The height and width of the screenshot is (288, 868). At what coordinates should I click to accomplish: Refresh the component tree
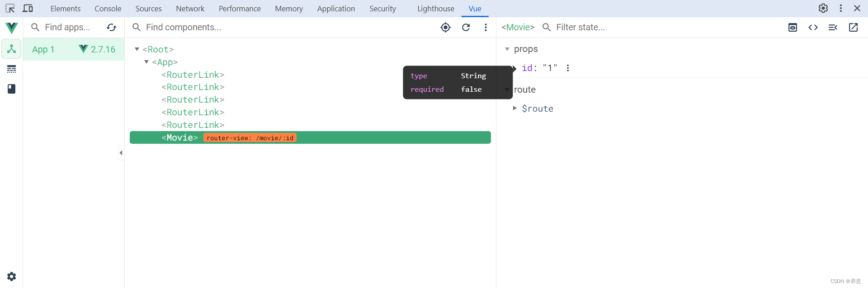(466, 28)
